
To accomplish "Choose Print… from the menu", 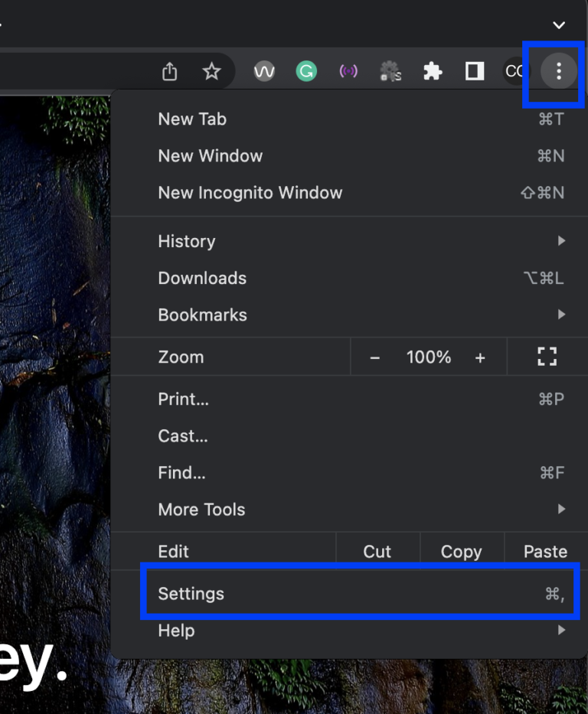I will click(x=349, y=399).
